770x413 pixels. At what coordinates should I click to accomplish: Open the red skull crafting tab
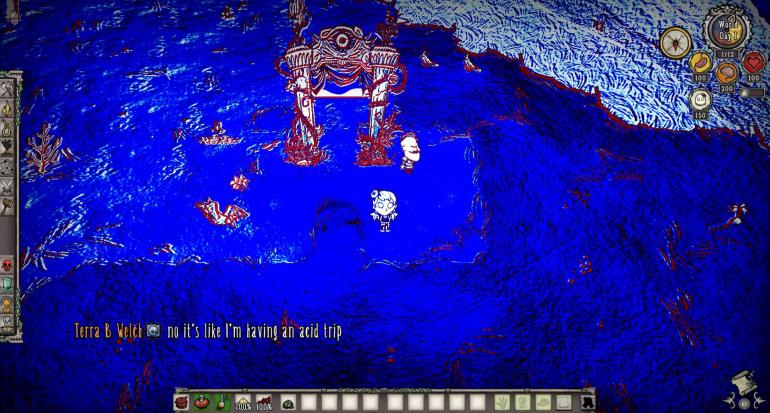(7, 266)
